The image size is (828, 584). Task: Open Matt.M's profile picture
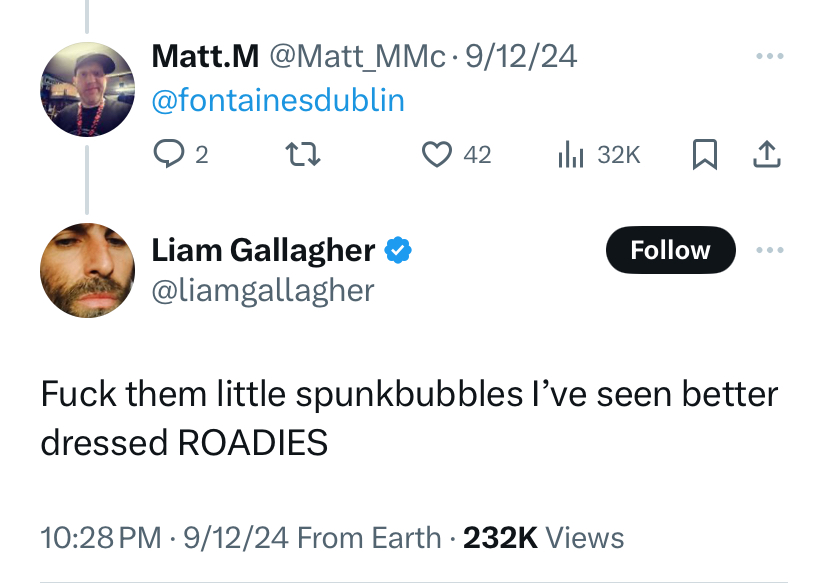point(87,90)
